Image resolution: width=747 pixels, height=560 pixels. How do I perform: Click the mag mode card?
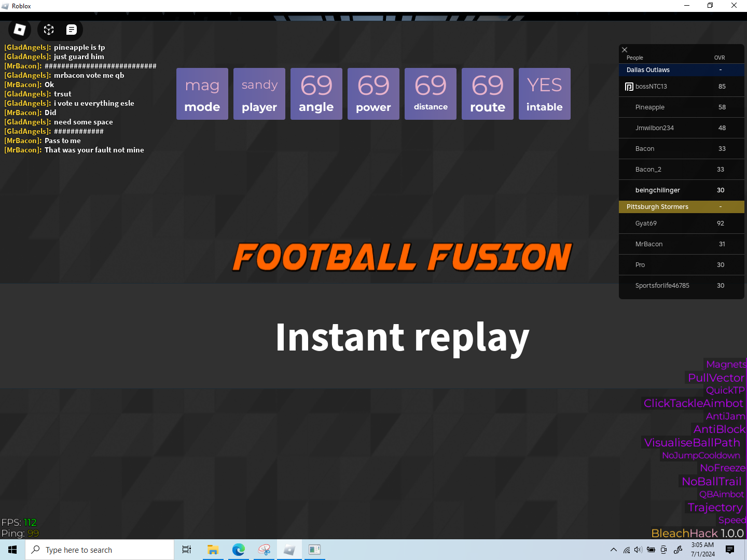(x=202, y=94)
